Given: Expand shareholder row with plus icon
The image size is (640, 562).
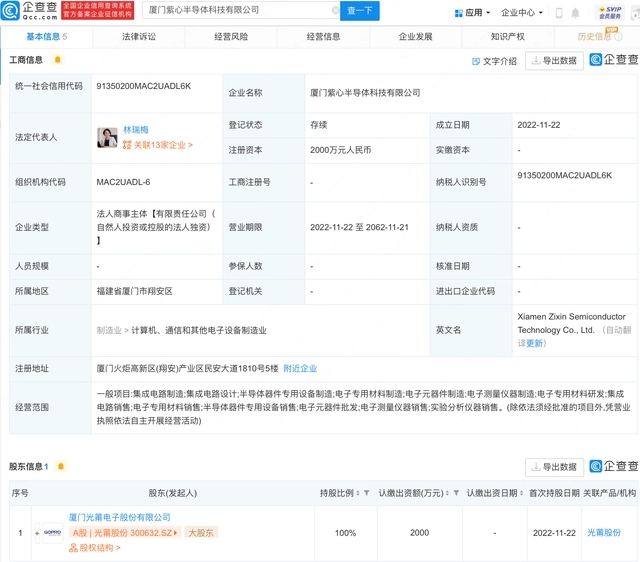Looking at the screenshot, I should [37, 533].
